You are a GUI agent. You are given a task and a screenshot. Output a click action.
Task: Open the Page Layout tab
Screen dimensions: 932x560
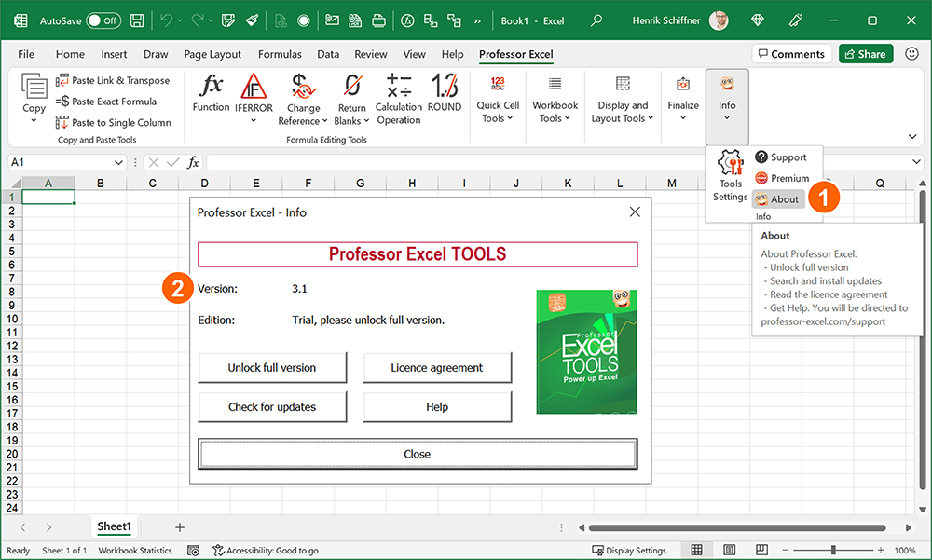[212, 54]
